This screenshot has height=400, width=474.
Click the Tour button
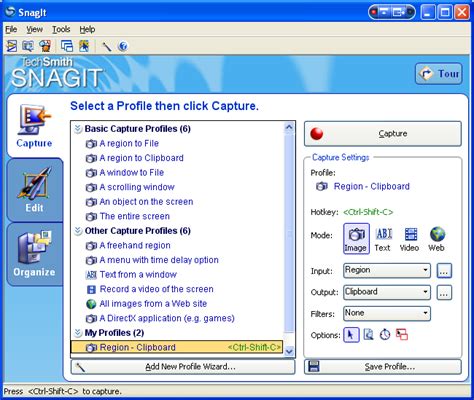pyautogui.click(x=439, y=74)
